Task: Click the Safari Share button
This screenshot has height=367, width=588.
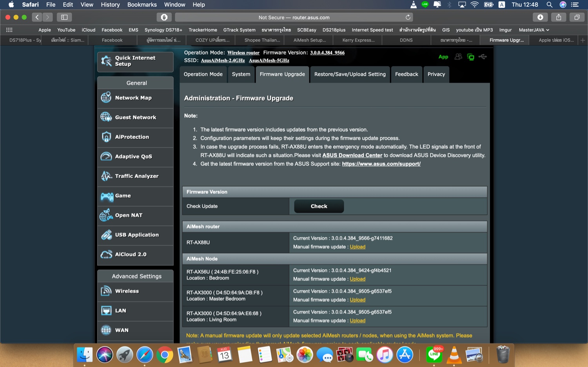Action: (559, 17)
